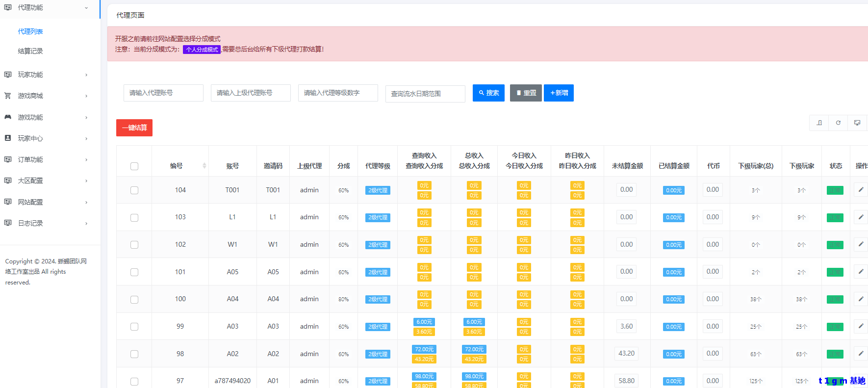Viewport: 868px width, 388px height.
Task: Focus the 请输入代理账号 input field
Action: (163, 93)
